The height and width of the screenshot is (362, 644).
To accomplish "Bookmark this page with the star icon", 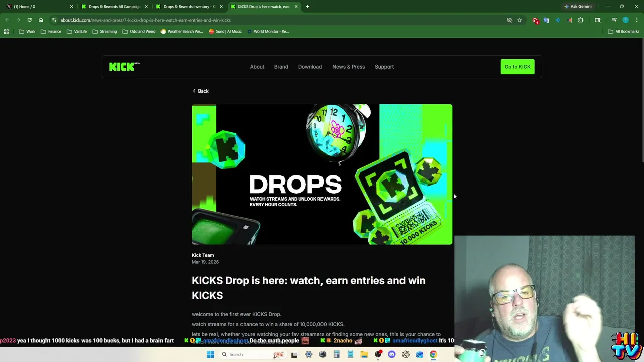I will pos(519,20).
